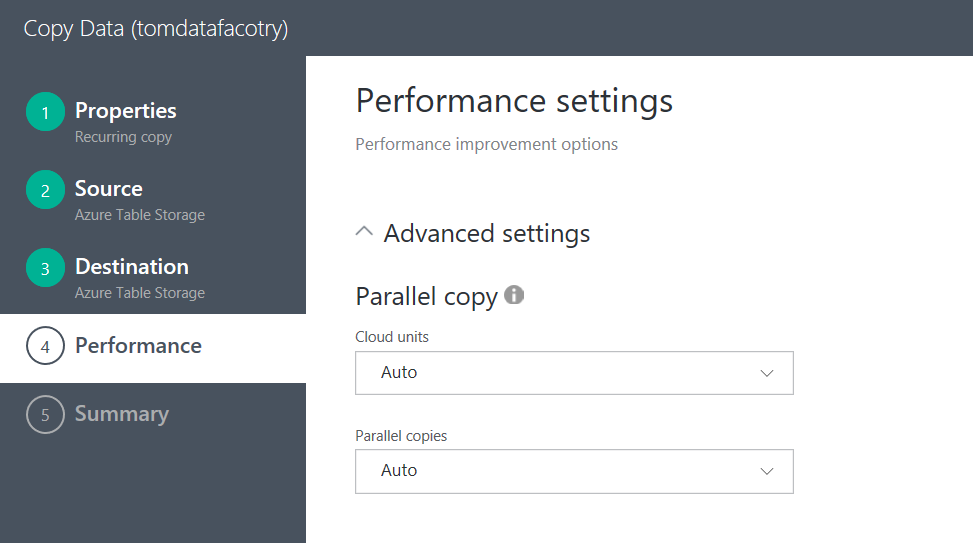Click step 5 circle for Summary
Screen dimensions: 973x543
coord(45,415)
